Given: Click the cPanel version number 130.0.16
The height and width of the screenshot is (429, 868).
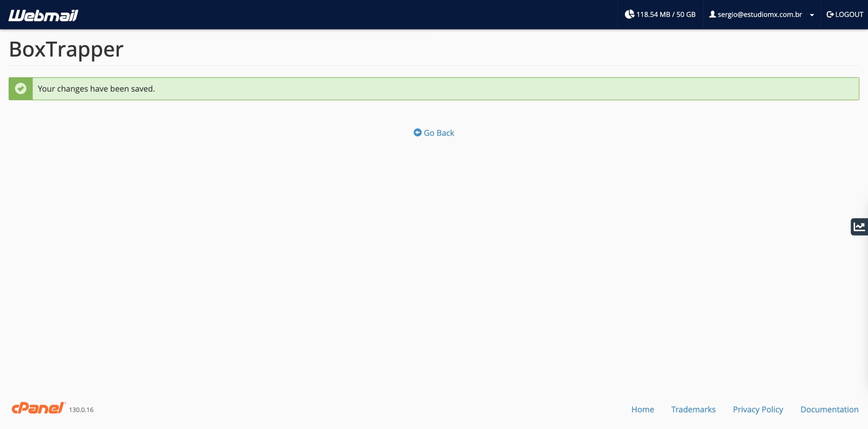Looking at the screenshot, I should click(82, 409).
